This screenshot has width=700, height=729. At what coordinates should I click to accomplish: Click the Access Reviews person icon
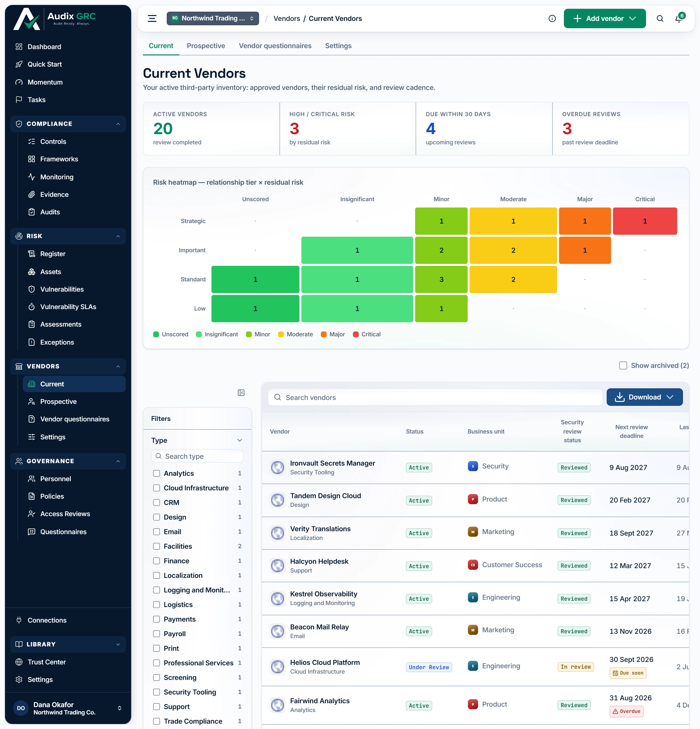click(32, 514)
